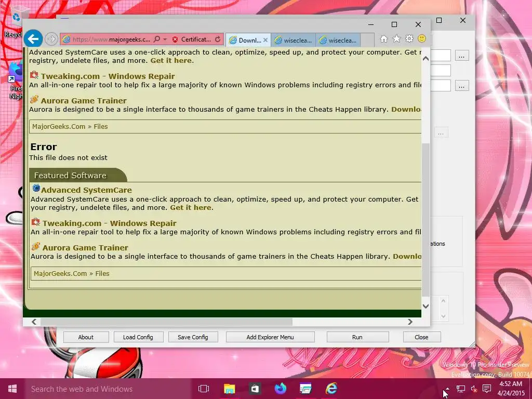Screen dimensions: 532x399
Task: Open lower Aurora Game Trainer link
Action: point(85,248)
